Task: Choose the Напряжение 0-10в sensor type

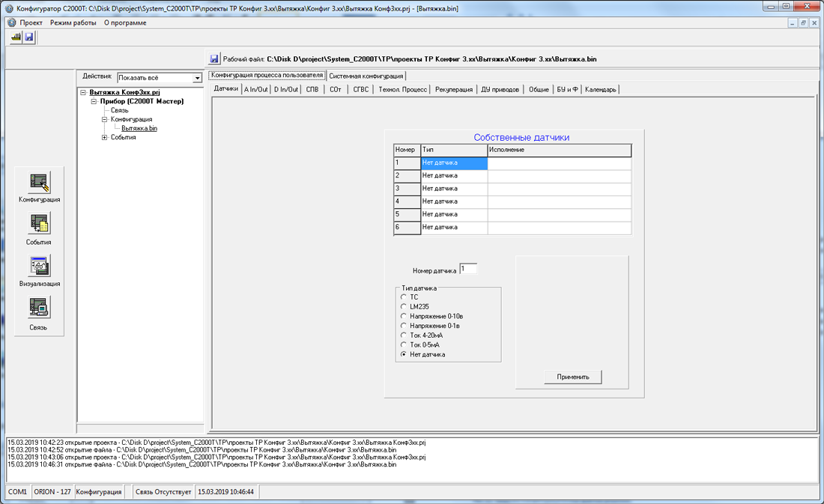Action: click(x=405, y=316)
